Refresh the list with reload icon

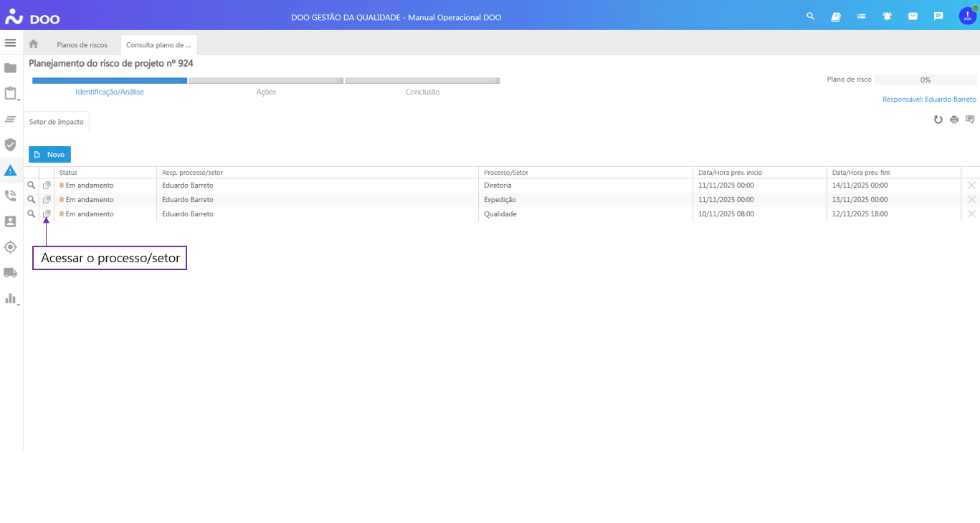point(938,120)
